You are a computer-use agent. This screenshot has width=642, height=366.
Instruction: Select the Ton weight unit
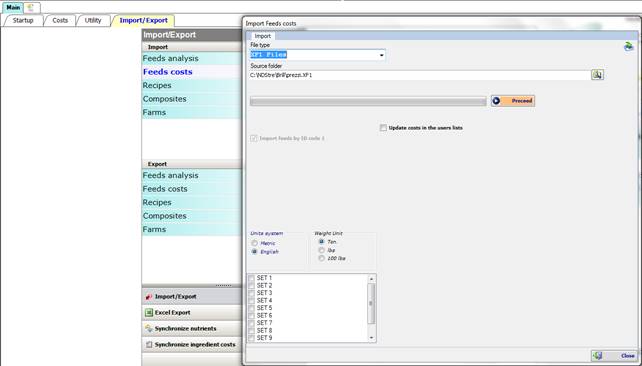click(x=321, y=242)
